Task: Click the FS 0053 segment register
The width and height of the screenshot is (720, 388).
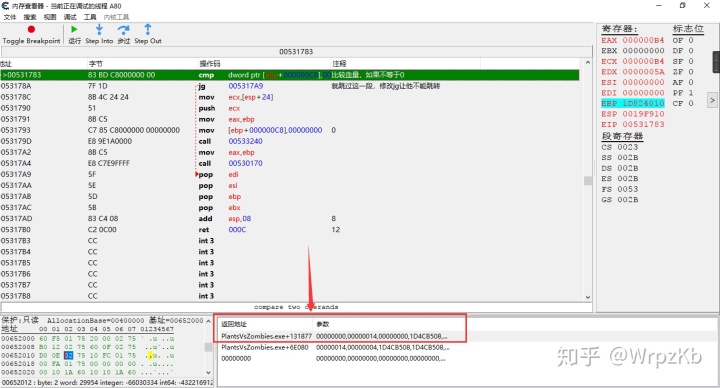Action: [x=620, y=189]
